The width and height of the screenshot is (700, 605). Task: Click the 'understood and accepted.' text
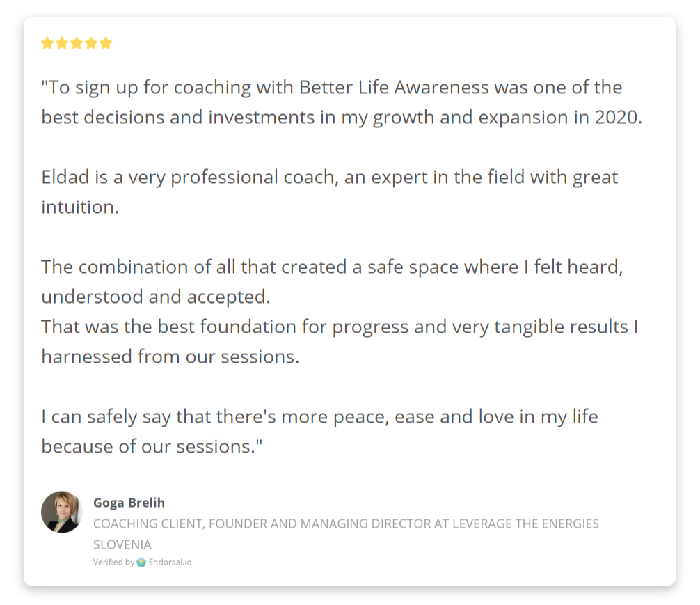[x=156, y=297]
